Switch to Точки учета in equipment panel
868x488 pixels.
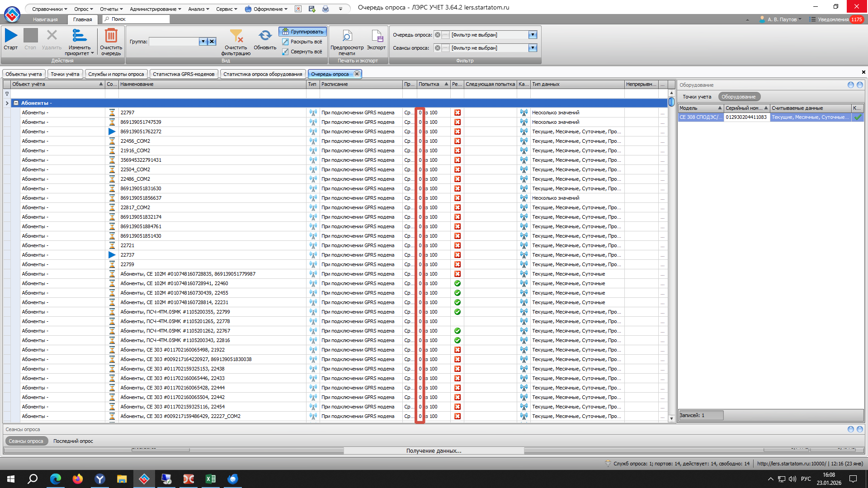(697, 97)
